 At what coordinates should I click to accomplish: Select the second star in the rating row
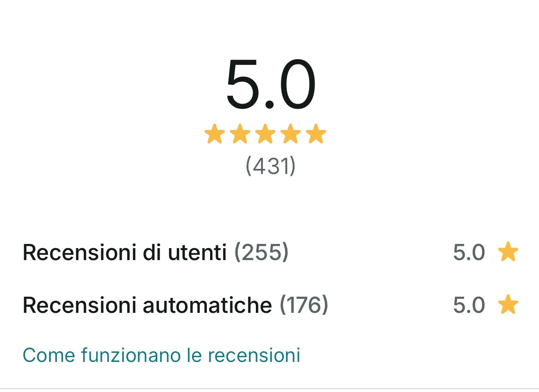240,134
